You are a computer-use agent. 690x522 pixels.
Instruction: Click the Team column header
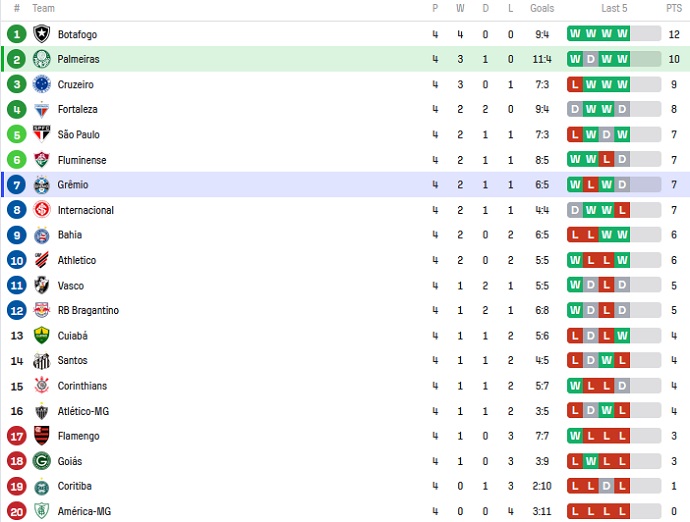click(44, 8)
